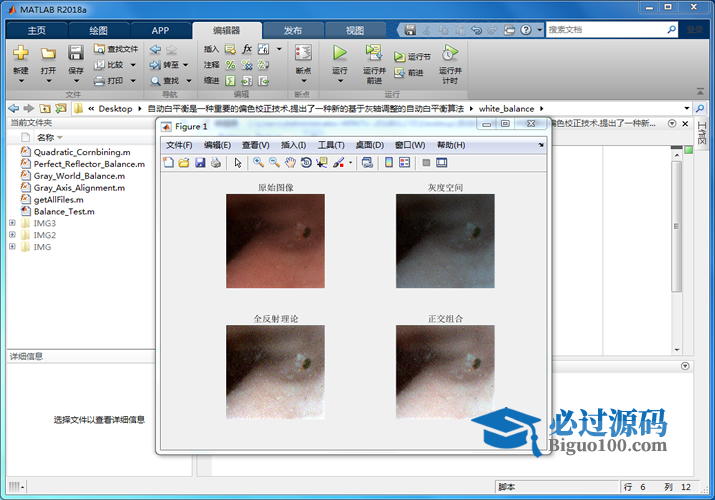This screenshot has height=500, width=715.
Task: Expand the IMG folder node
Action: click(x=12, y=247)
